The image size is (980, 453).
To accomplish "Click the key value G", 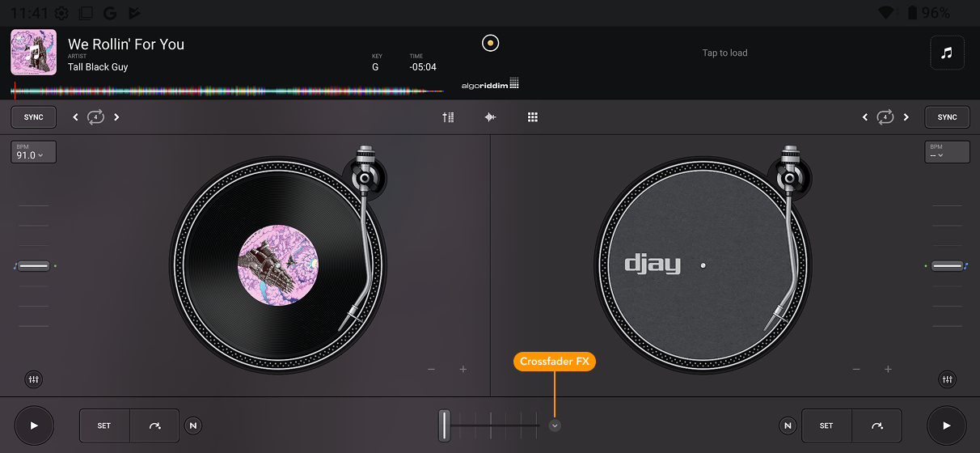I will pos(375,67).
